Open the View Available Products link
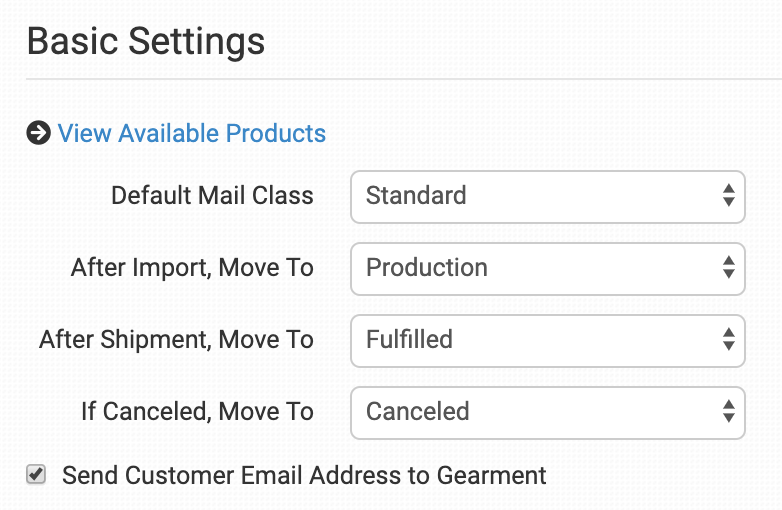This screenshot has height=510, width=782. click(x=192, y=133)
